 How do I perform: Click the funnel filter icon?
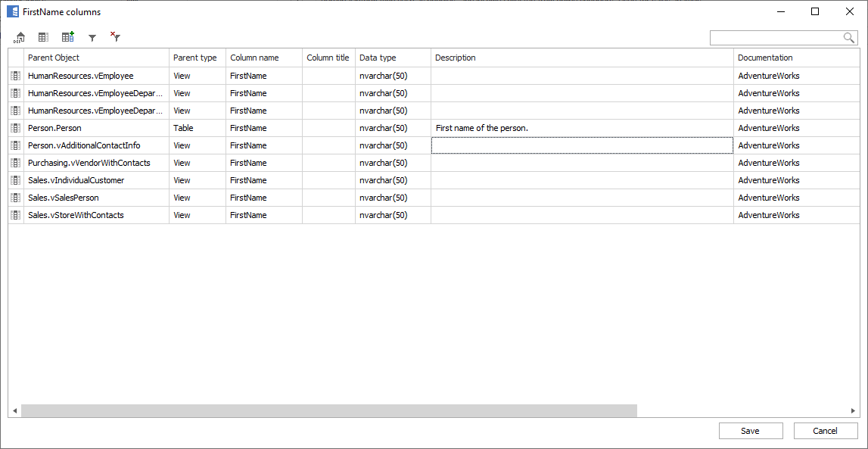tap(92, 38)
